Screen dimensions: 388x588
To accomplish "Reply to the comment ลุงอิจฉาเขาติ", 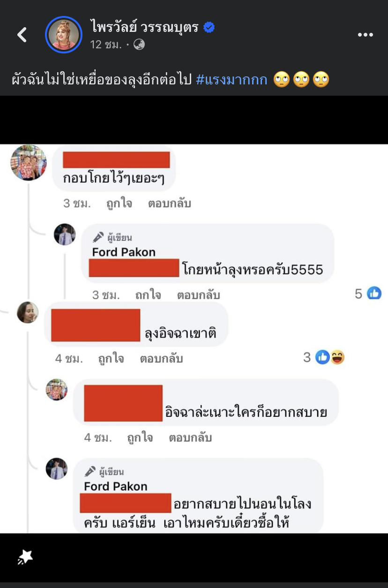I will click(161, 359).
